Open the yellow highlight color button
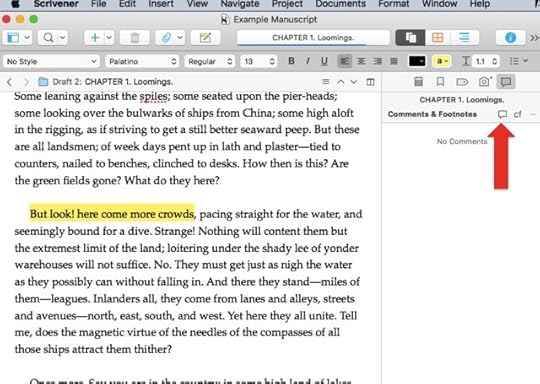540x384 pixels. (x=442, y=61)
